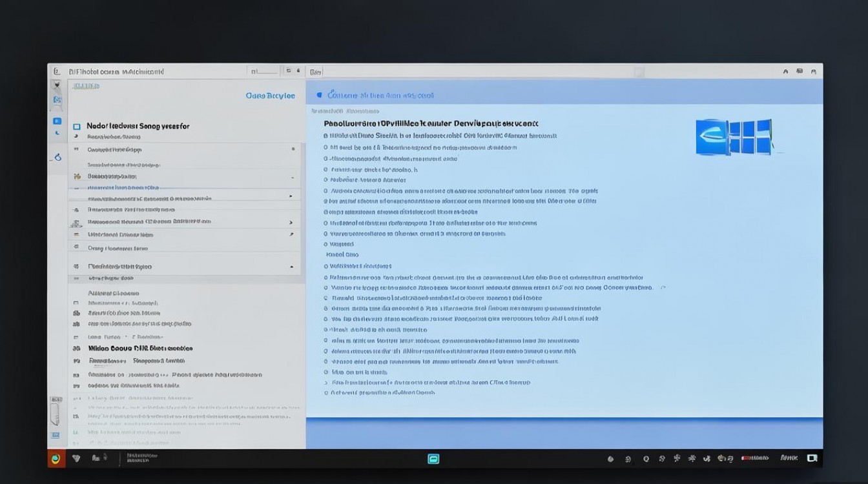Expand the second left panel row with right chevron

point(291,222)
